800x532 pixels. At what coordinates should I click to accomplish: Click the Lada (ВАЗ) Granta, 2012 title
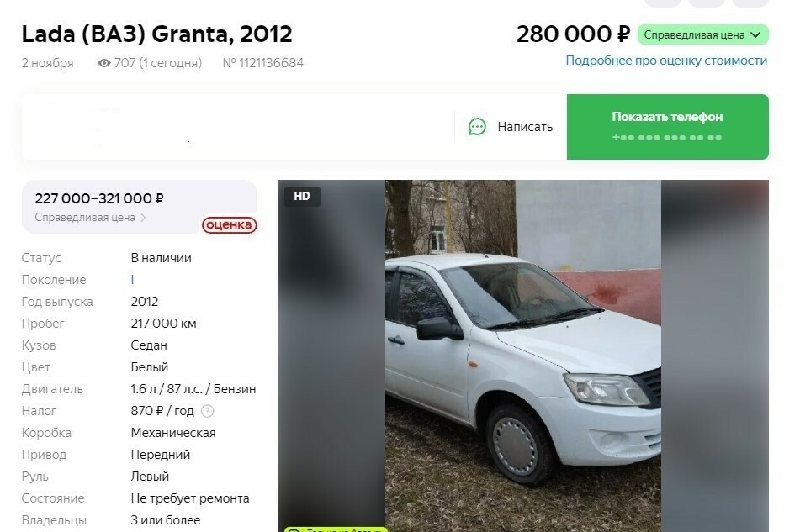[157, 34]
